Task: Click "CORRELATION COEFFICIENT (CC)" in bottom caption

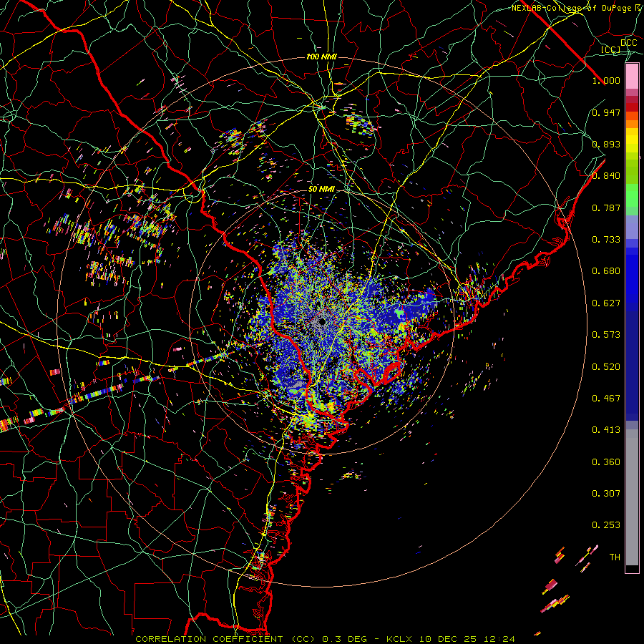Action: [x=225, y=639]
